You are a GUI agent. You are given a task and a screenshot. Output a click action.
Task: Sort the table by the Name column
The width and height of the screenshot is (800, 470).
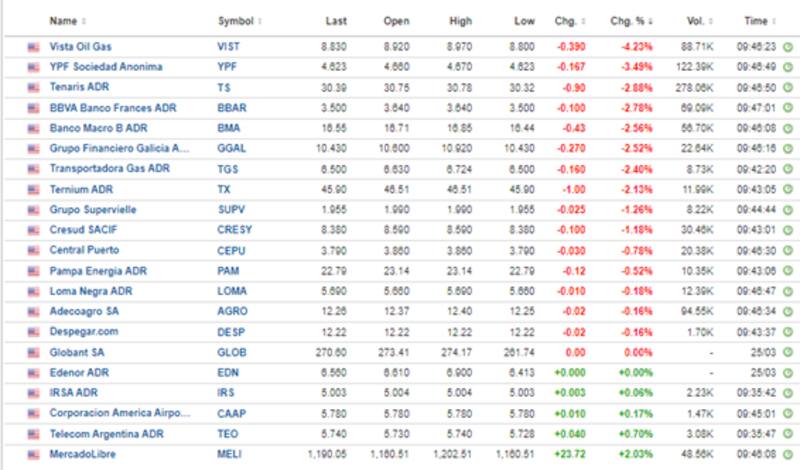pos(66,21)
